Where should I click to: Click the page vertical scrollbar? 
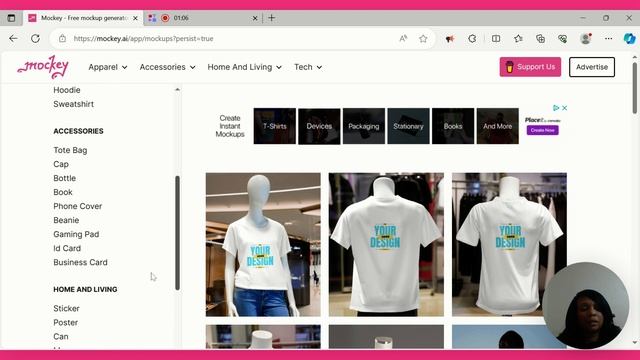635,88
